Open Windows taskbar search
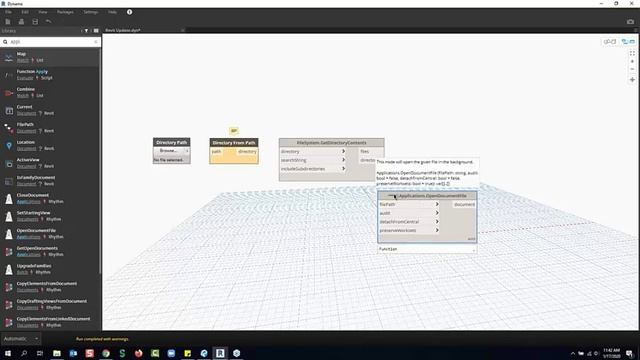The image size is (640, 360). point(24,353)
